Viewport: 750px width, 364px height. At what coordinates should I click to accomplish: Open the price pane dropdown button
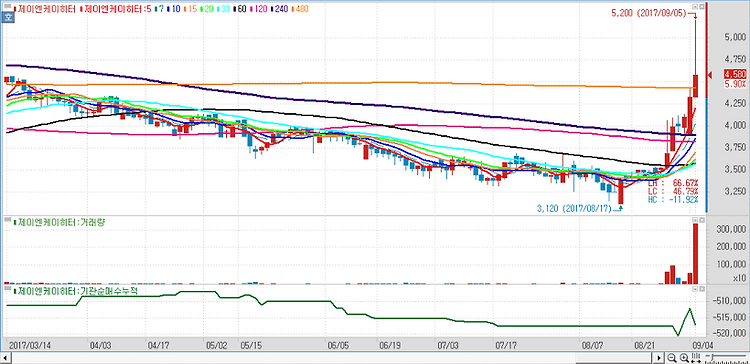[696, 7]
